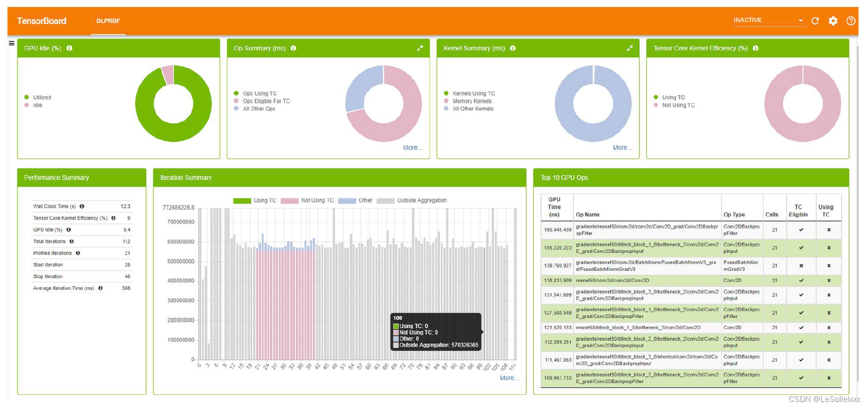Expand the Kernel Summary panel with arrow icon
868x407 pixels.
click(x=630, y=48)
